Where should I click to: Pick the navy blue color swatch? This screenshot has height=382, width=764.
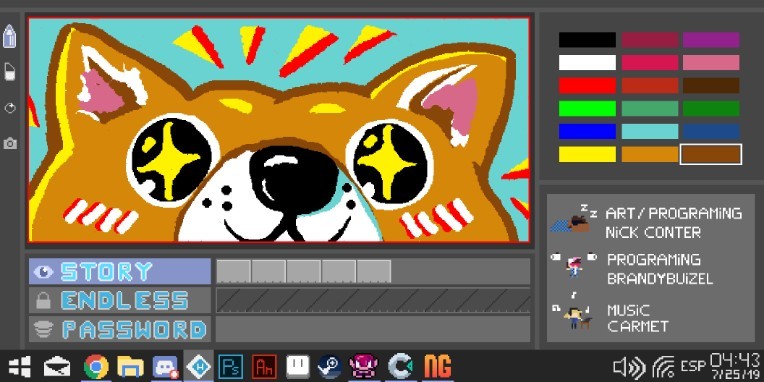click(x=711, y=131)
